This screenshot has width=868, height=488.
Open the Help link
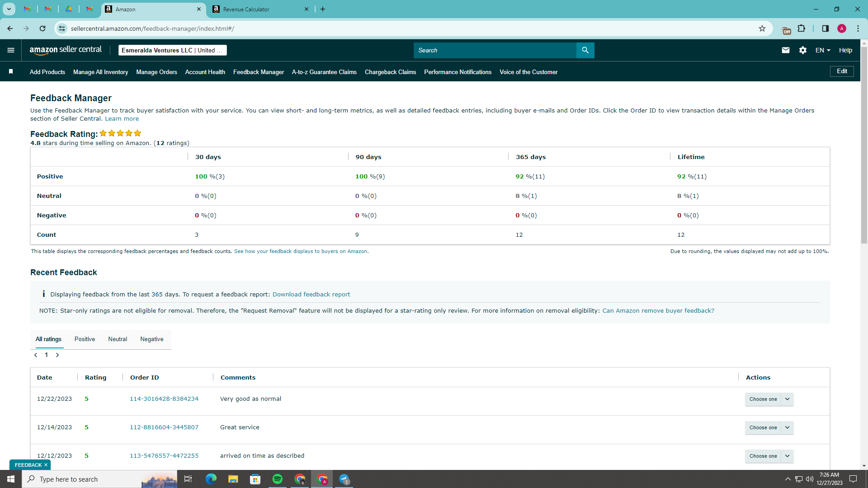click(x=845, y=50)
